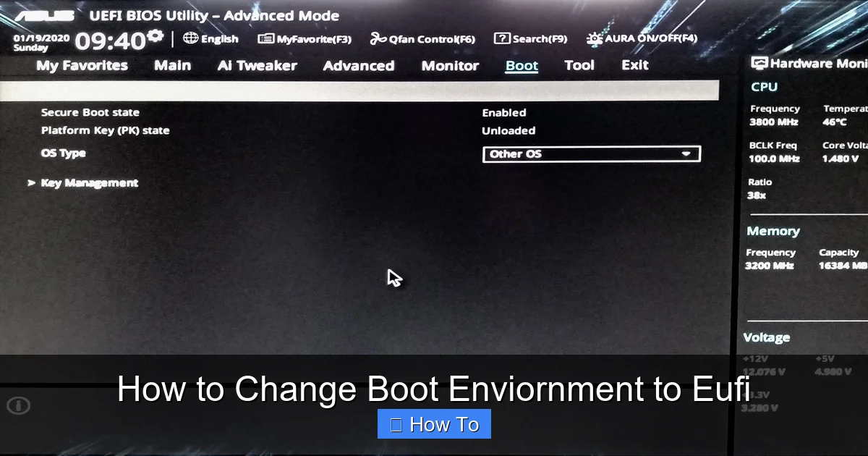
Task: Switch to the Monitor tab
Action: (x=449, y=65)
